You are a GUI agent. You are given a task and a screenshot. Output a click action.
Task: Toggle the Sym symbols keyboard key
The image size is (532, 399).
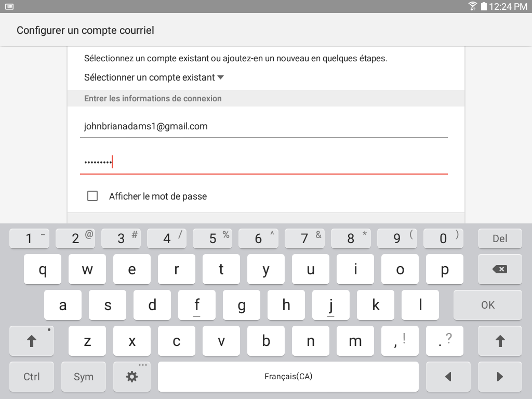(x=84, y=377)
